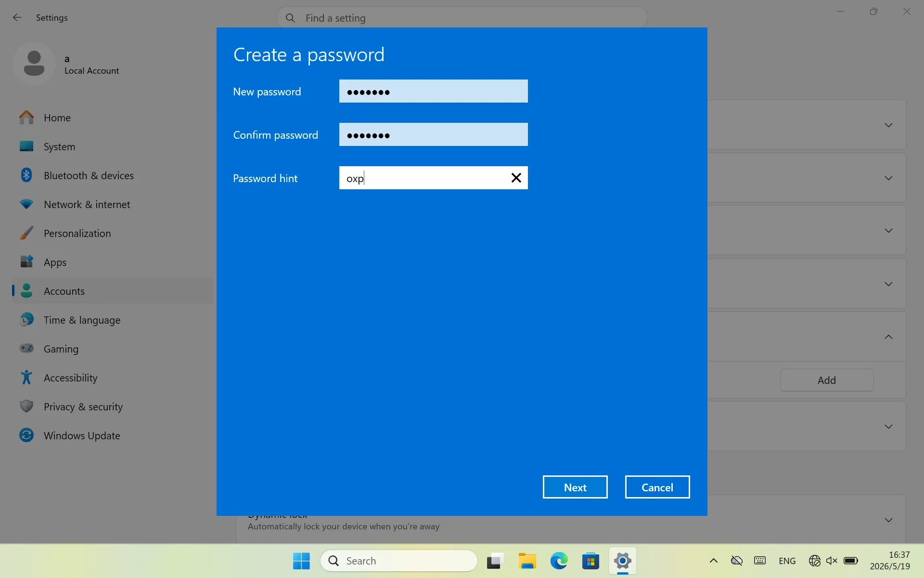This screenshot has width=924, height=578.
Task: Show hidden icons in the system tray
Action: [714, 561]
